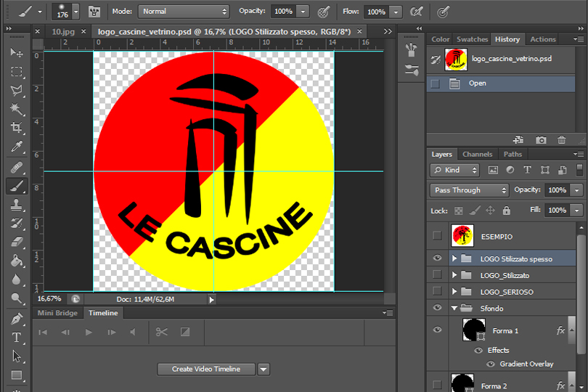Select the Dodge tool

click(16, 298)
